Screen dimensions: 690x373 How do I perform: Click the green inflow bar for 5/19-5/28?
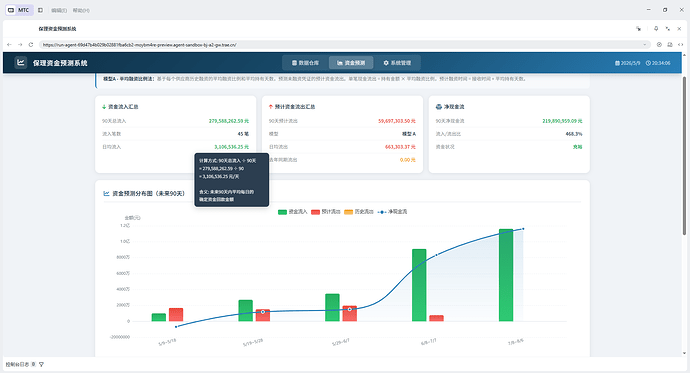tap(246, 311)
